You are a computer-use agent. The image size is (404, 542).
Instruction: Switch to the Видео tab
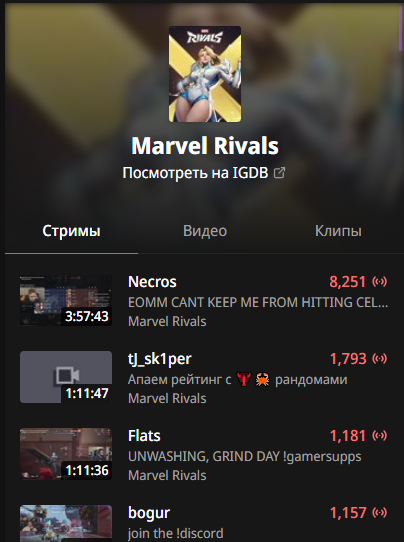pos(205,231)
